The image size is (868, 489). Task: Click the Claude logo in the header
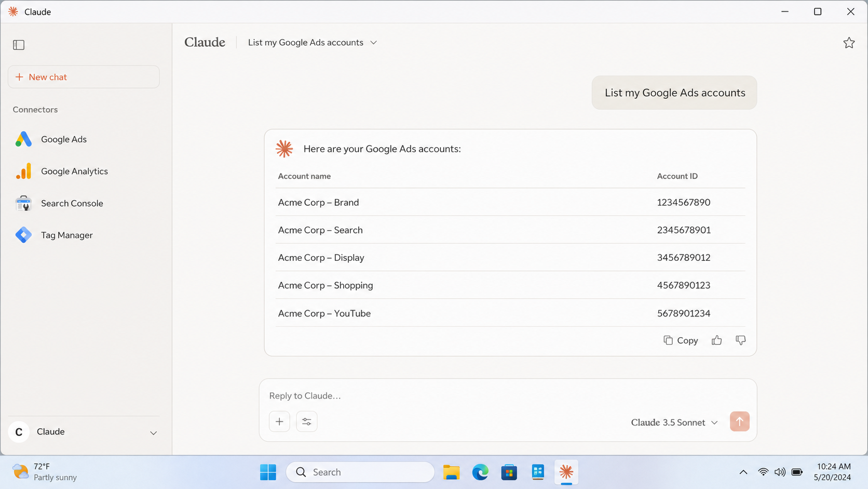point(205,42)
